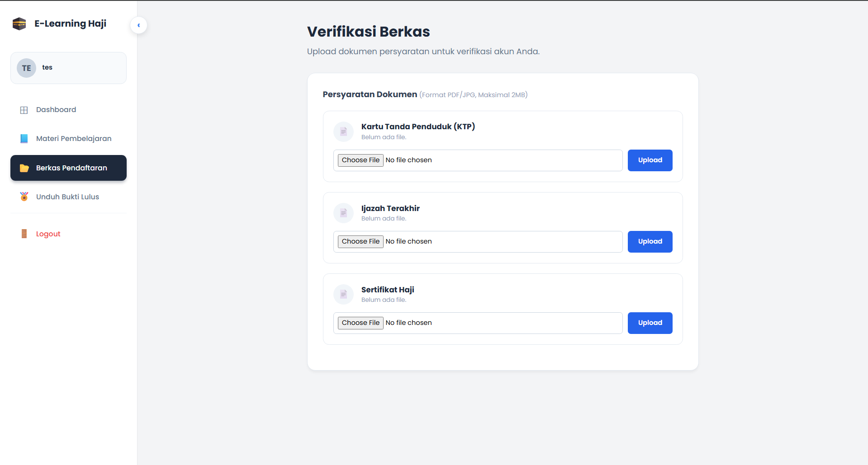Upload the Ijazah Terakhir file
Image resolution: width=868 pixels, height=465 pixels.
[x=650, y=242]
